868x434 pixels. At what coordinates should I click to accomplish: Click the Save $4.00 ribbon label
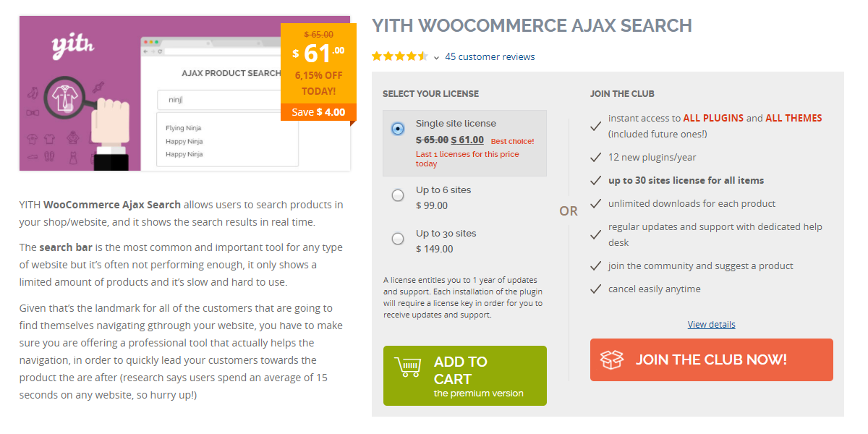[318, 112]
